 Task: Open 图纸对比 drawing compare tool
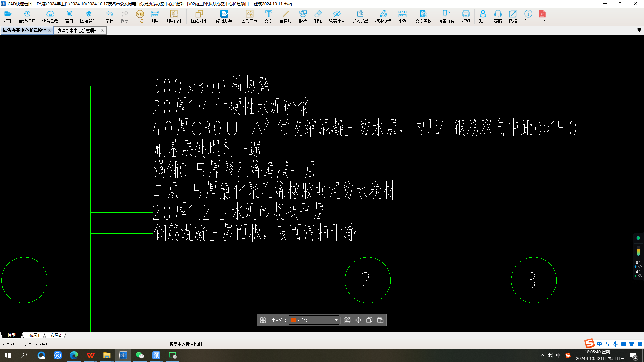199,16
